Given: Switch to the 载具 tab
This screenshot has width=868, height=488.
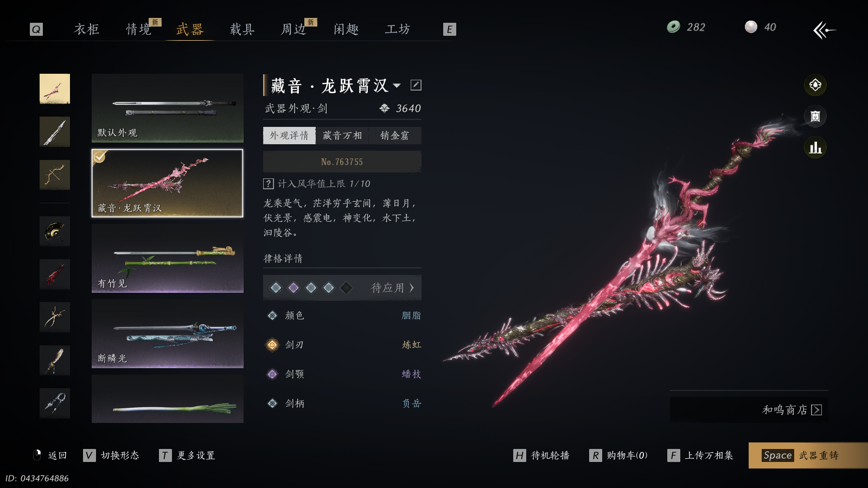Looking at the screenshot, I should (x=242, y=29).
